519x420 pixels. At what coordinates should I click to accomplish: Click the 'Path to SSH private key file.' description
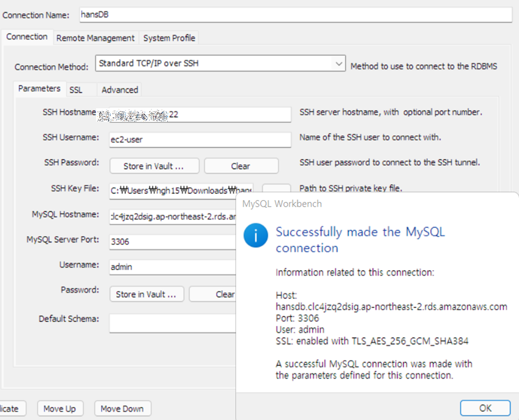tap(351, 188)
